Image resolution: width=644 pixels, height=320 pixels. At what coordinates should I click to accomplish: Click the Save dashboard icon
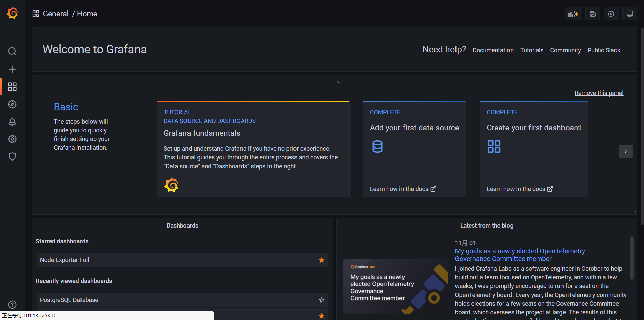(x=593, y=14)
